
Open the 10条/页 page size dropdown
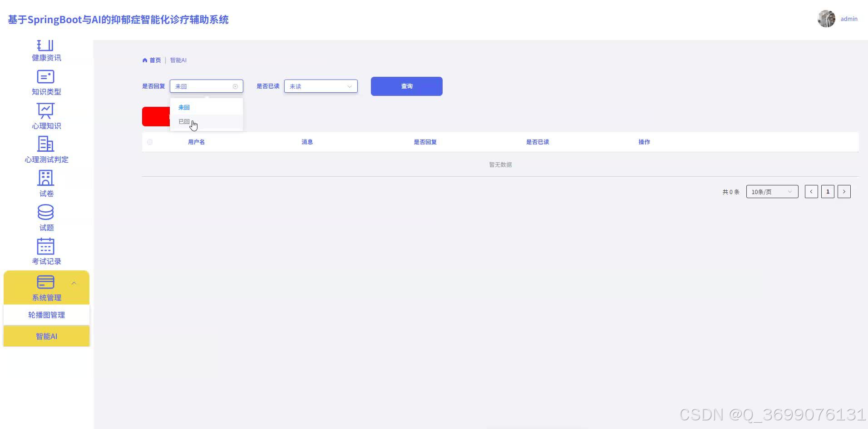point(772,192)
